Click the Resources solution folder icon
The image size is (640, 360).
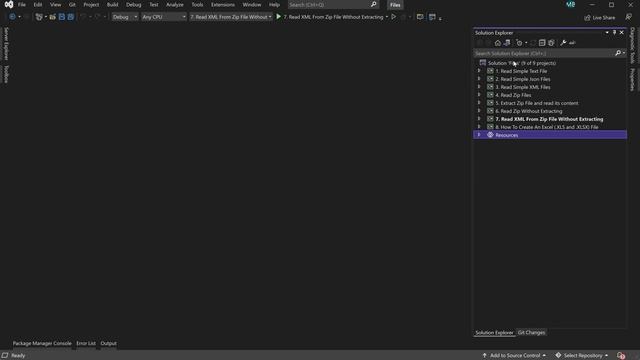tap(490, 135)
